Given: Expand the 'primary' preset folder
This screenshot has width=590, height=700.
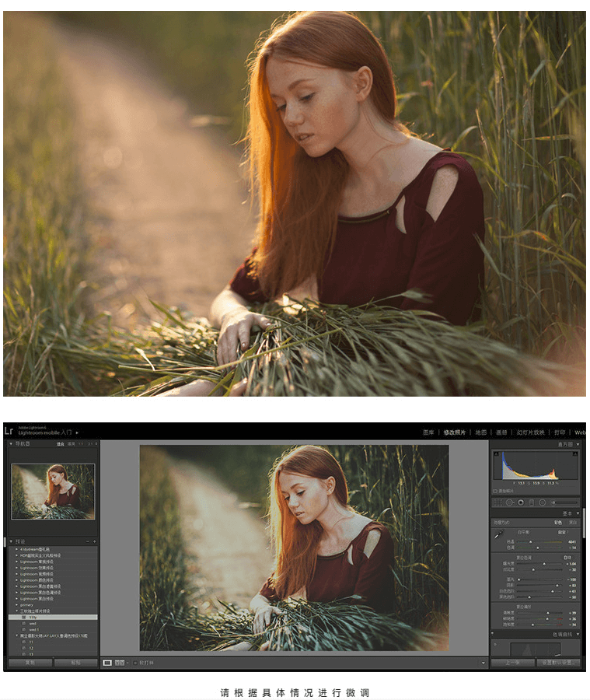Looking at the screenshot, I should pos(17,605).
